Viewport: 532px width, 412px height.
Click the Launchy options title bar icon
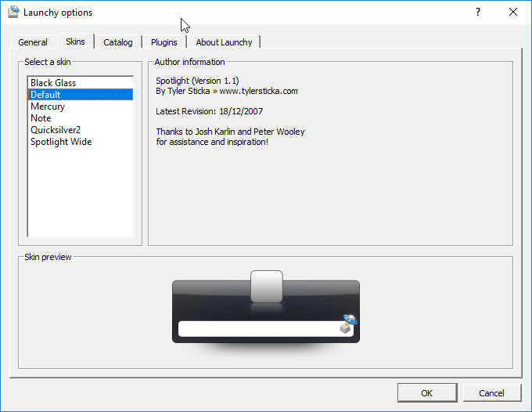14,12
